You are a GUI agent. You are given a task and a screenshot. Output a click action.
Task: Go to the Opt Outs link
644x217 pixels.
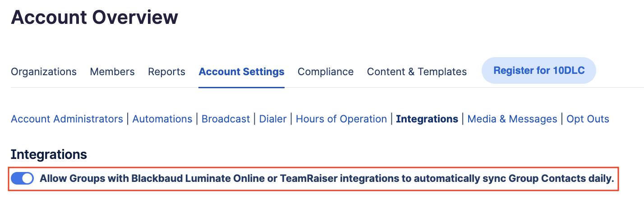click(588, 119)
